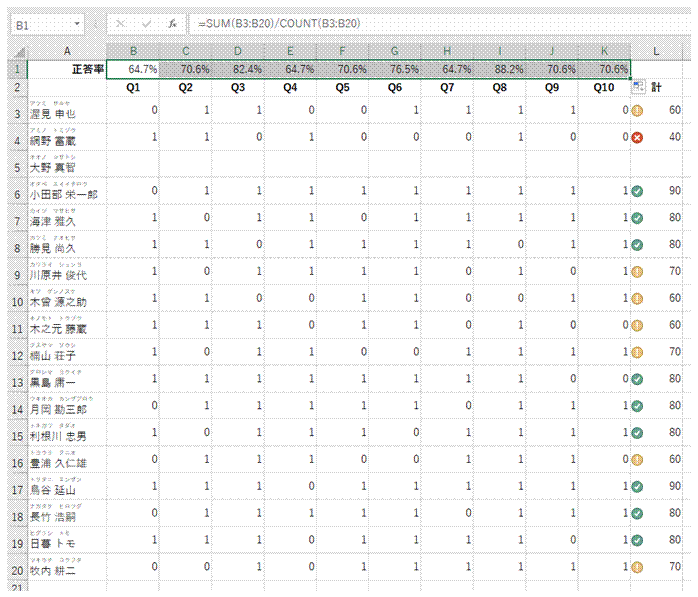
Task: Click the green check icon in row 18
Action: (x=637, y=513)
